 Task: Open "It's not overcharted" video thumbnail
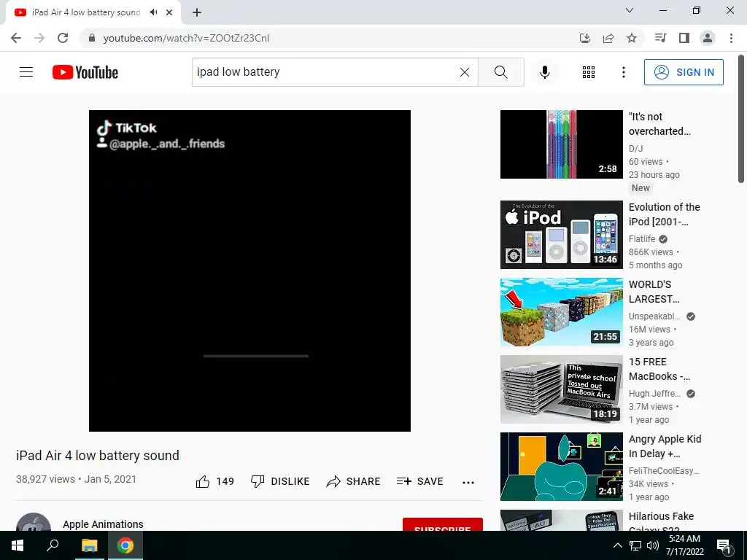(561, 144)
